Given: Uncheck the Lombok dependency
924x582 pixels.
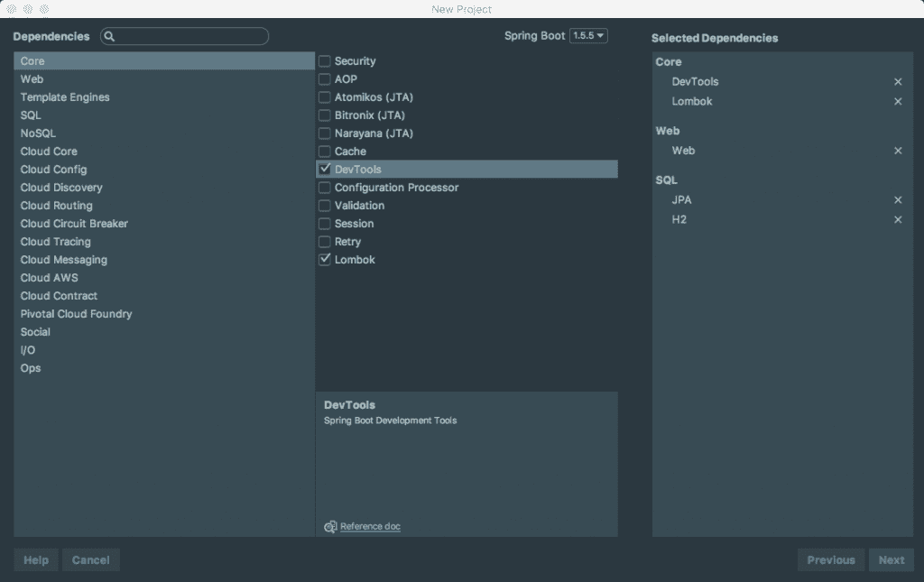Looking at the screenshot, I should [326, 259].
